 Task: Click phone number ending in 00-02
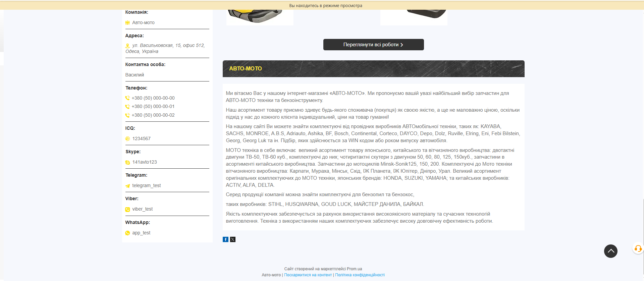coord(153,115)
